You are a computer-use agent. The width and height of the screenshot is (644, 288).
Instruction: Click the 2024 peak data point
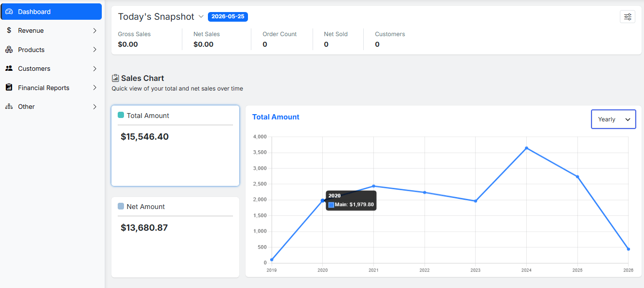[526, 148]
